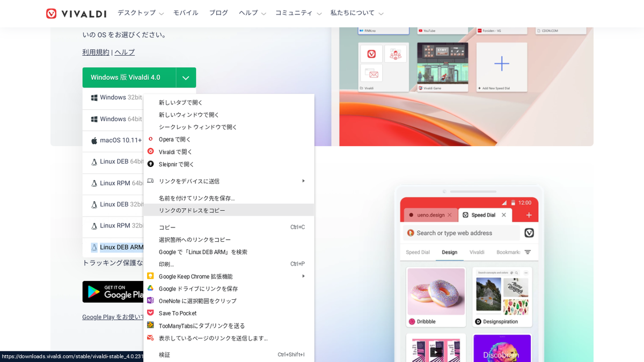The image size is (644, 362).
Task: Click the TooManyTabs icon in context menu
Action: point(150,325)
